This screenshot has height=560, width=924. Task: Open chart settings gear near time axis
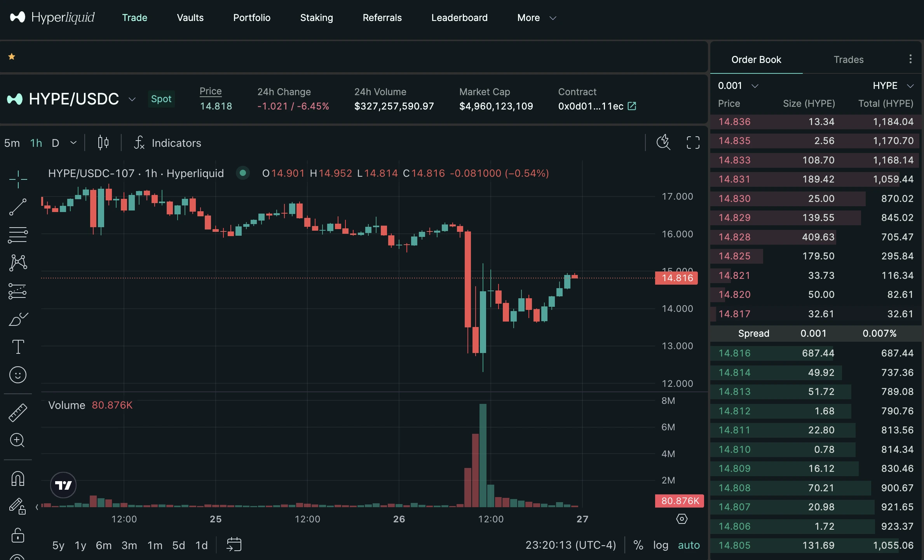(682, 519)
